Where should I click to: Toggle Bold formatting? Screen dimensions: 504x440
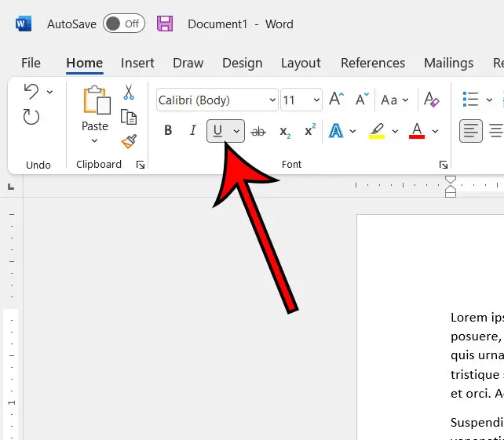coord(168,131)
